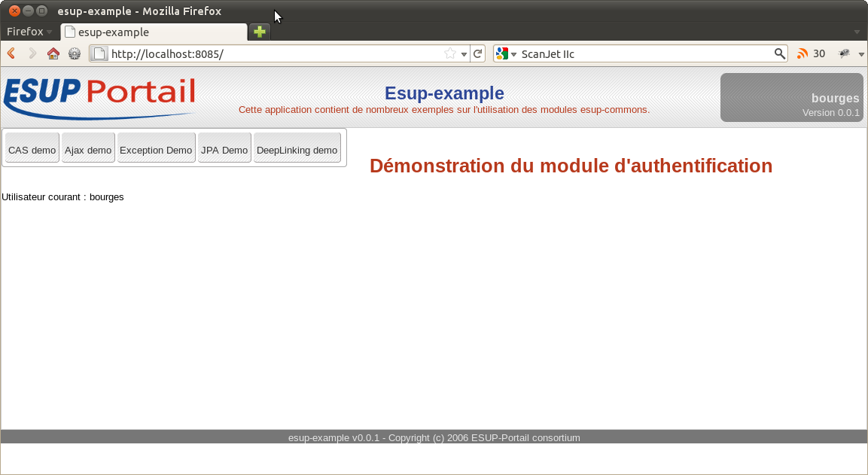The image size is (868, 475).
Task: Reload the page with the refresh icon
Action: 477,53
